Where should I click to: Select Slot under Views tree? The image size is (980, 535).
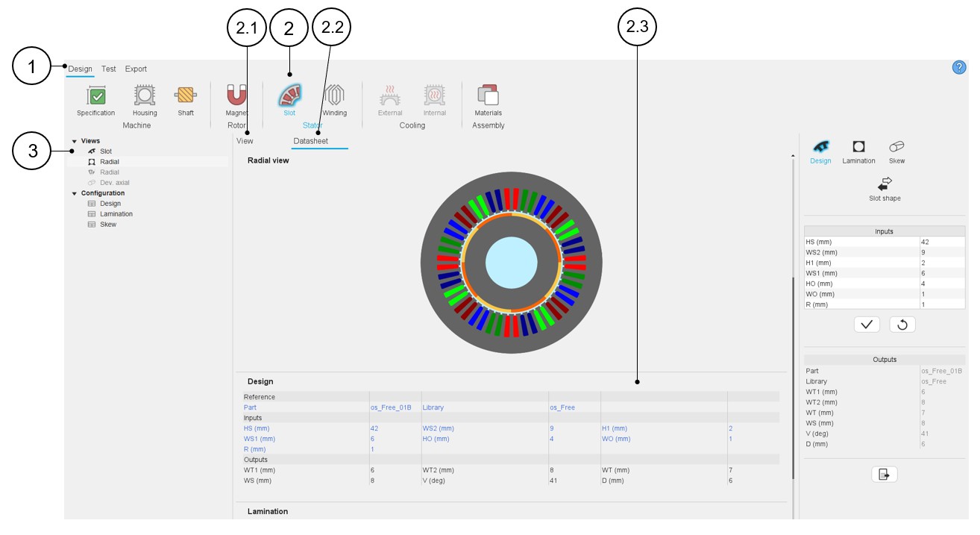[106, 151]
